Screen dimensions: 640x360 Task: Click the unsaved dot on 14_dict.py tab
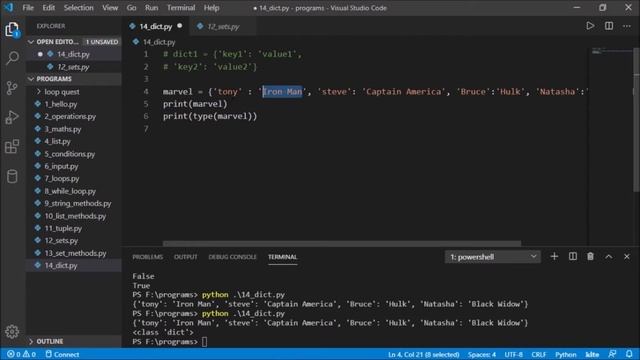click(180, 26)
